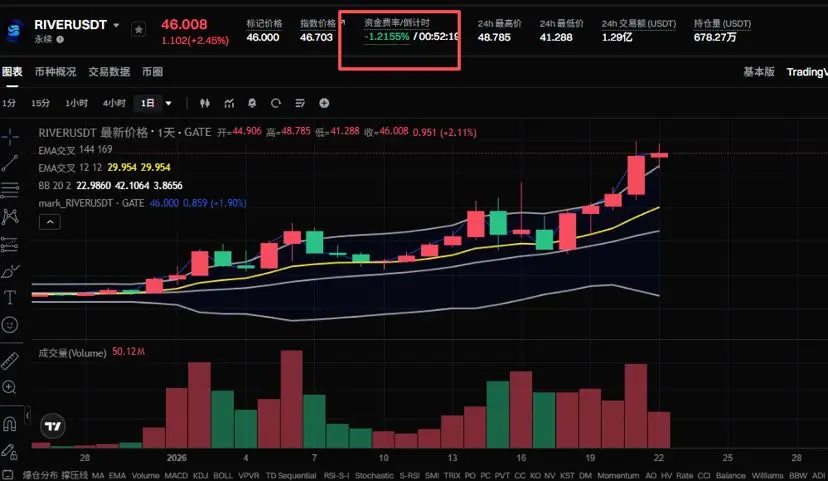Add the Balance indicator from bottom bar
Image resolution: width=828 pixels, height=481 pixels.
click(730, 475)
